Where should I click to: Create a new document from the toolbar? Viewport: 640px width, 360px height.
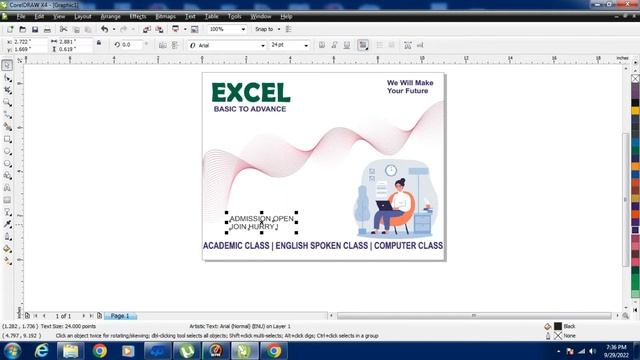coord(10,29)
